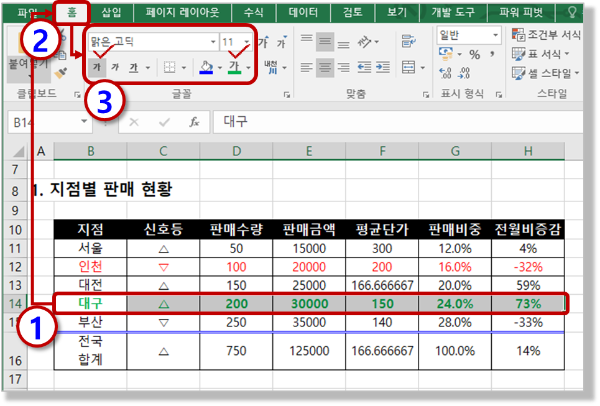
Task: Select row 12 header
Action: click(15, 267)
